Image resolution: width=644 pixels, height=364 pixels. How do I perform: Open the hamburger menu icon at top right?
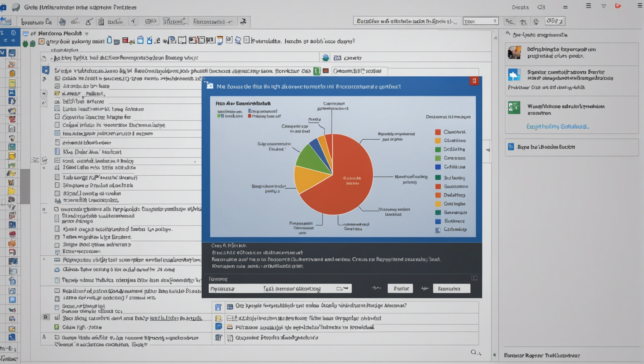640,6
